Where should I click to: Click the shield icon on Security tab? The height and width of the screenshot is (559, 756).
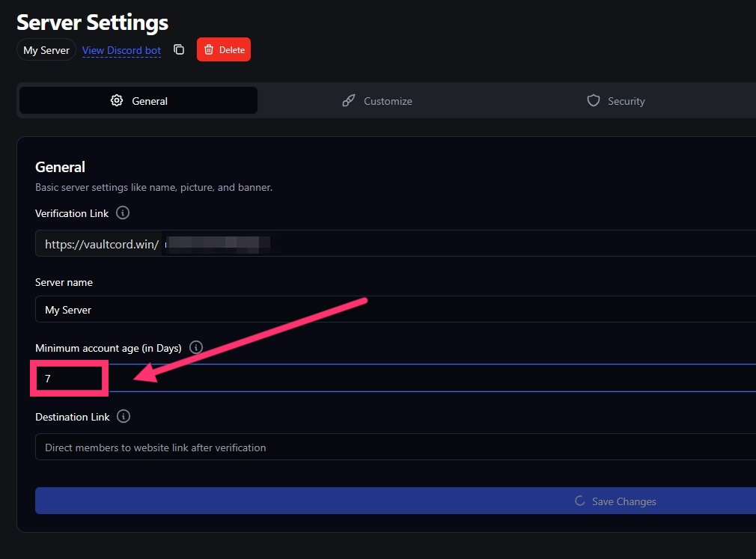594,101
